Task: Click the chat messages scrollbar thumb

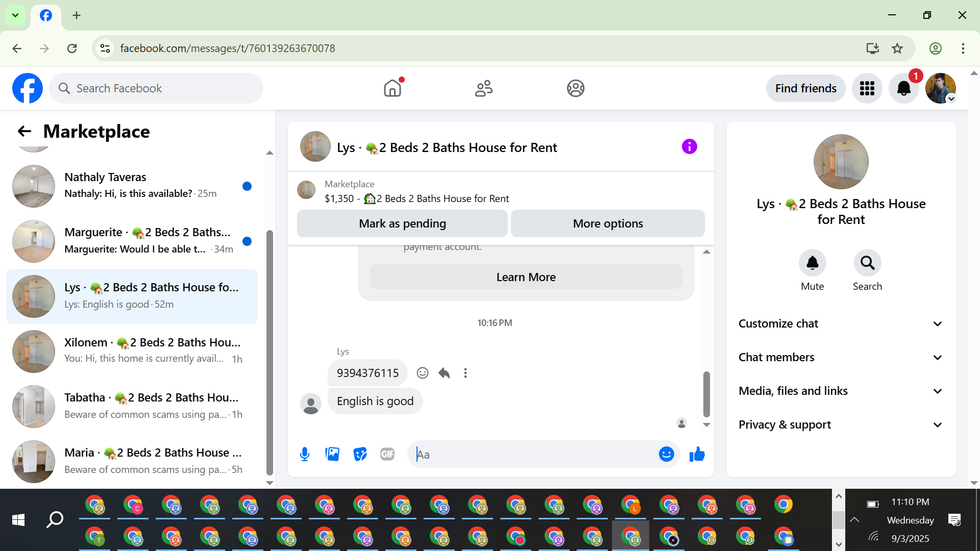Action: [x=706, y=394]
